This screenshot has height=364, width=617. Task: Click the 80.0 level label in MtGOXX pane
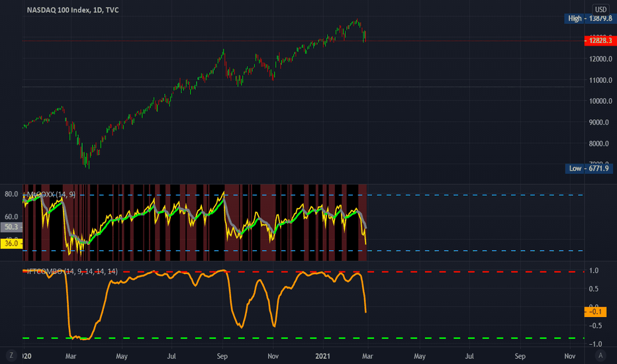point(11,194)
